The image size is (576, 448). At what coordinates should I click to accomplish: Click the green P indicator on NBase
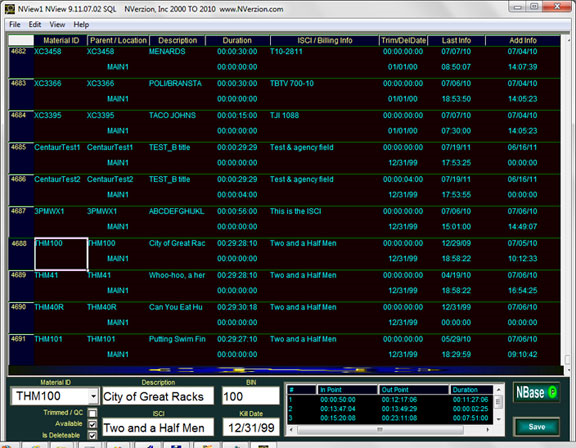[x=552, y=392]
